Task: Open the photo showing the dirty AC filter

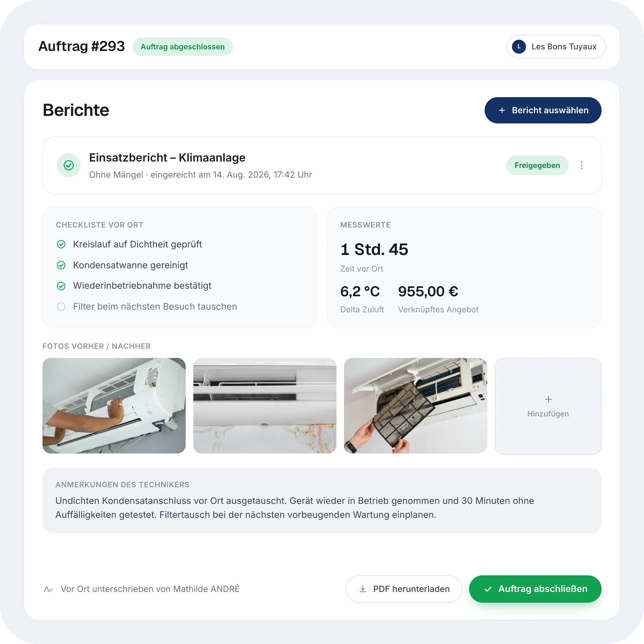Action: (x=415, y=406)
